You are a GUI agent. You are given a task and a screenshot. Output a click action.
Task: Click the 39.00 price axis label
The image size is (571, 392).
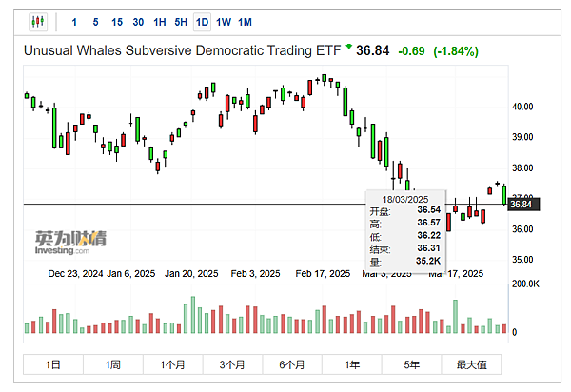click(x=522, y=137)
